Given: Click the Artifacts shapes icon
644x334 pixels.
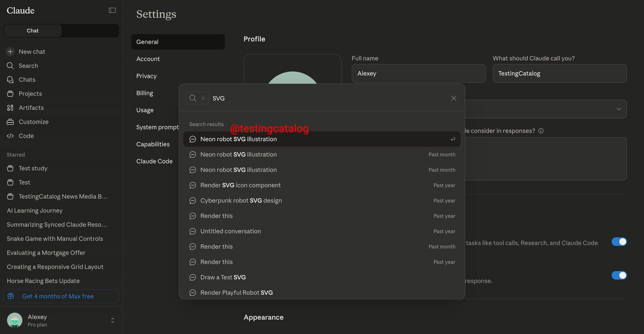Looking at the screenshot, I should [x=10, y=108].
